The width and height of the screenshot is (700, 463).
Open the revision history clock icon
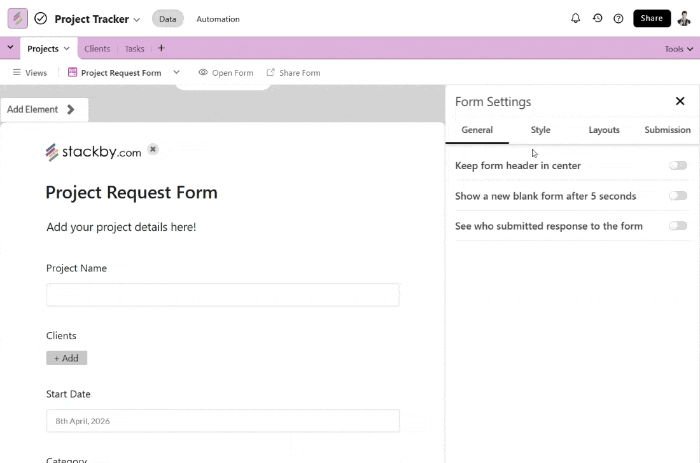597,18
